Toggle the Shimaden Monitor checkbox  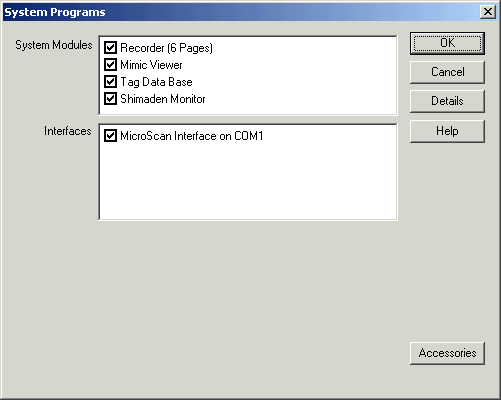click(x=110, y=99)
